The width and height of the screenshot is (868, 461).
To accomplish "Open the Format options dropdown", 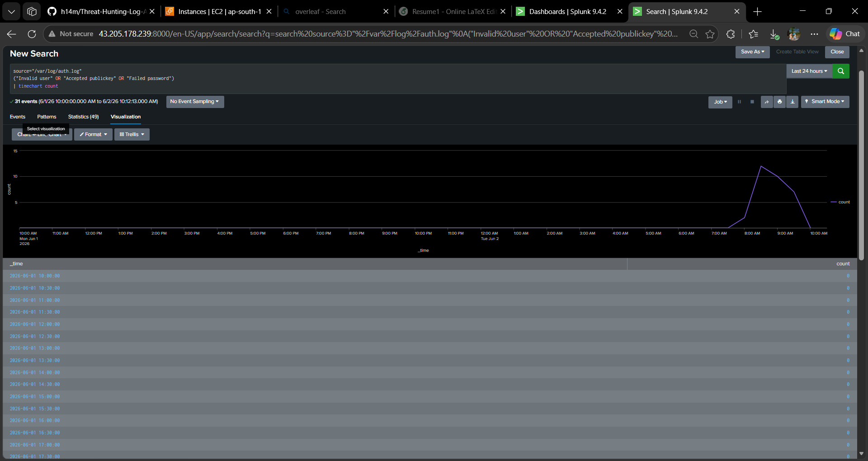I will coord(93,135).
